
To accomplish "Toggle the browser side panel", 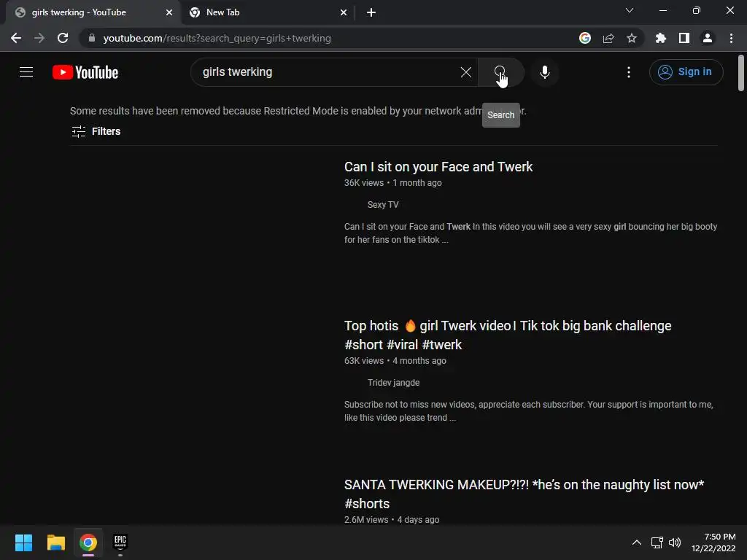I will click(684, 38).
